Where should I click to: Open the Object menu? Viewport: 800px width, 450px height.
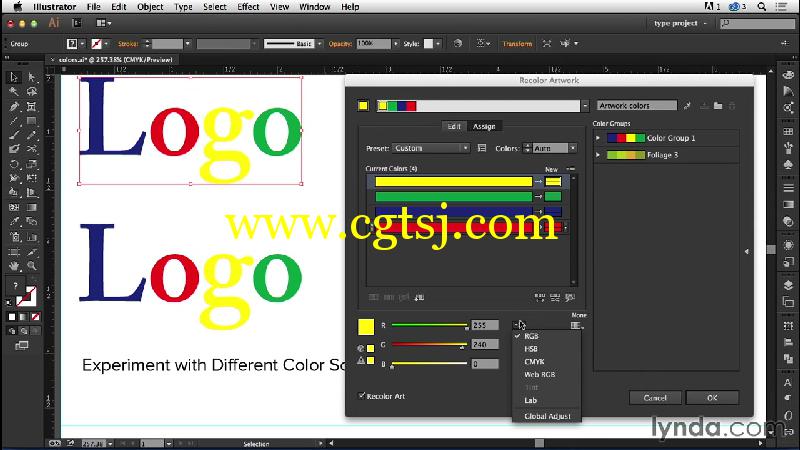coord(150,7)
